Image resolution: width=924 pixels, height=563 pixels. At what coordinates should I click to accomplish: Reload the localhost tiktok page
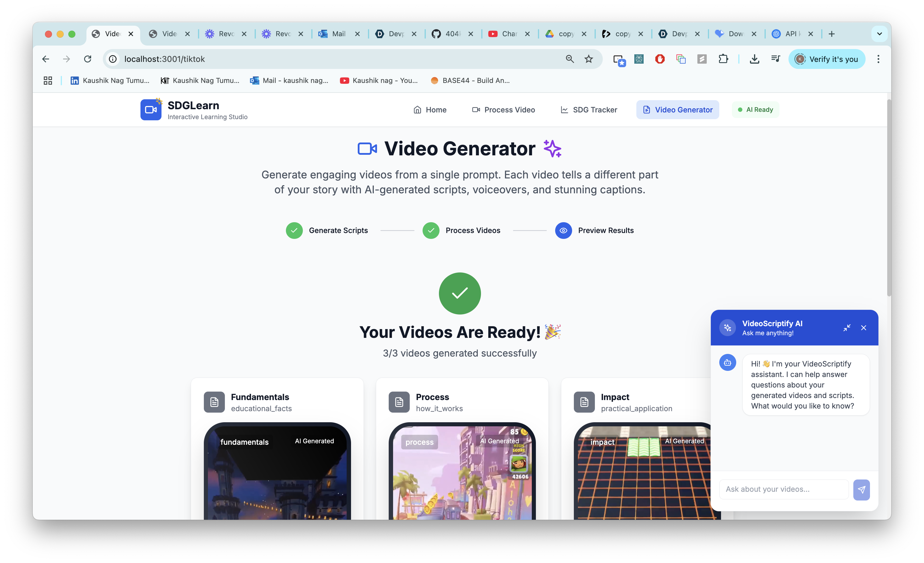(x=87, y=59)
